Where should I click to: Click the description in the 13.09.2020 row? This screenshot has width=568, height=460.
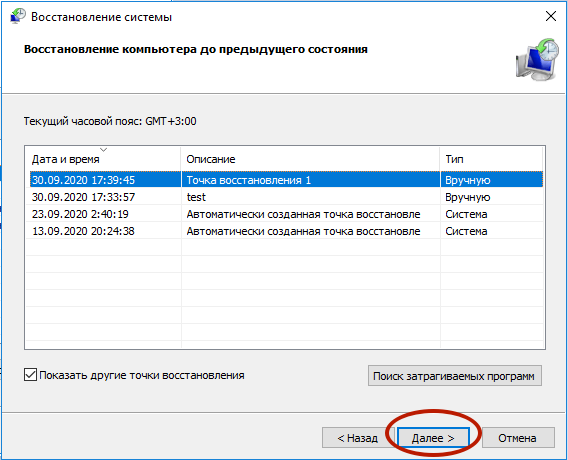pyautogui.click(x=304, y=231)
